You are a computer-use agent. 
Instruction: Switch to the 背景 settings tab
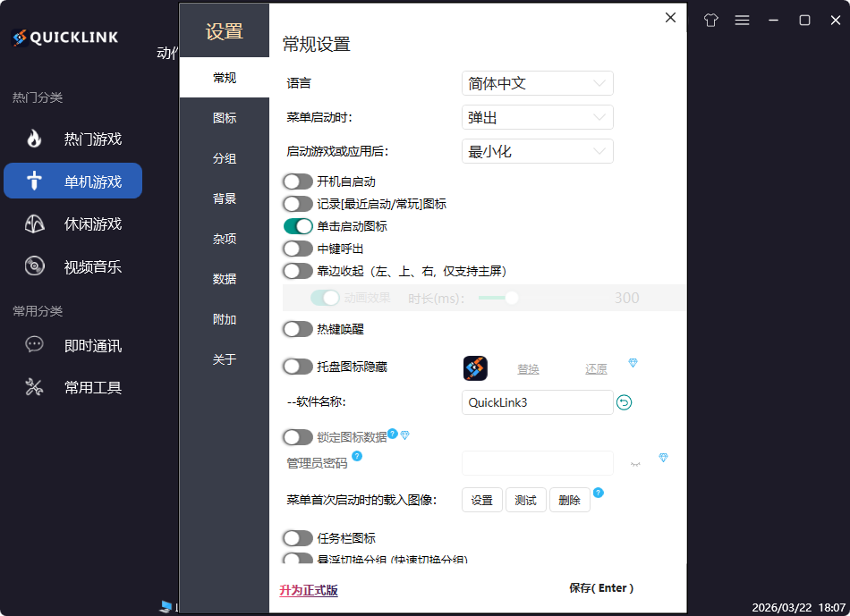224,198
